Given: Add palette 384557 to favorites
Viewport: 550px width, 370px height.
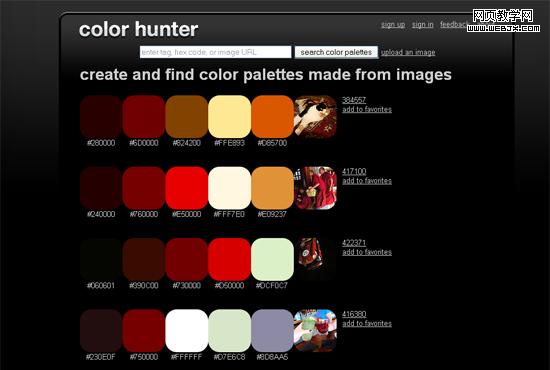Looking at the screenshot, I should (x=367, y=109).
